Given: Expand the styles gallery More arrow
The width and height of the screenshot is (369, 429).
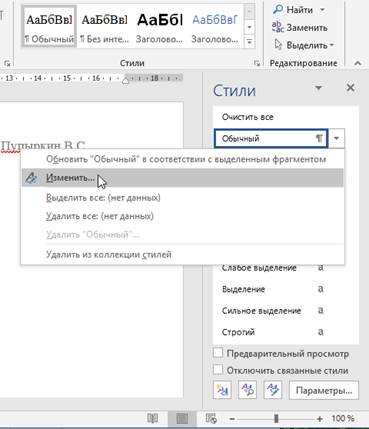Looking at the screenshot, I should coord(249,41).
